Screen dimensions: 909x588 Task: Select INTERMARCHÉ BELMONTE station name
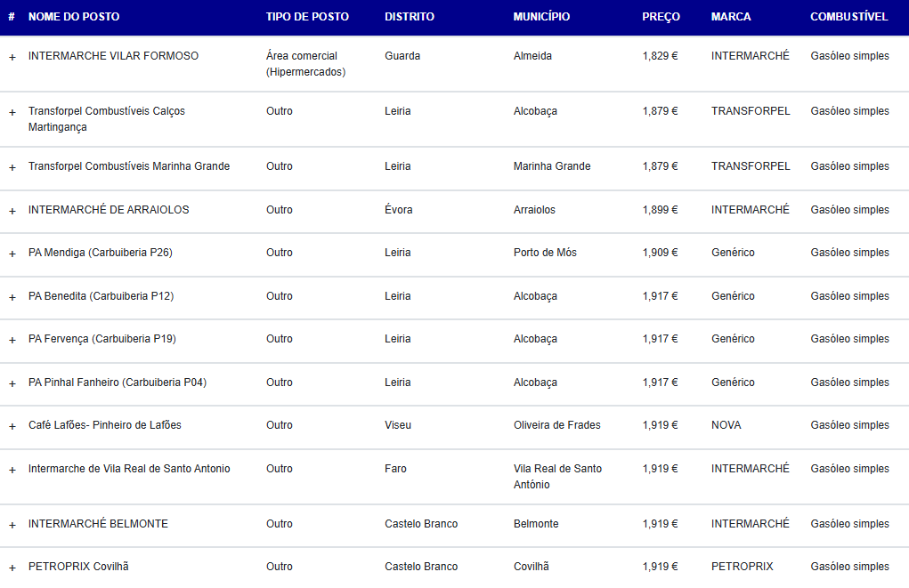tap(98, 524)
